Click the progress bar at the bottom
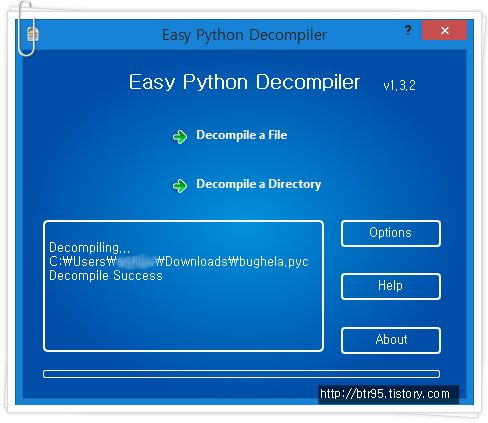The image size is (488, 423). pyautogui.click(x=241, y=374)
